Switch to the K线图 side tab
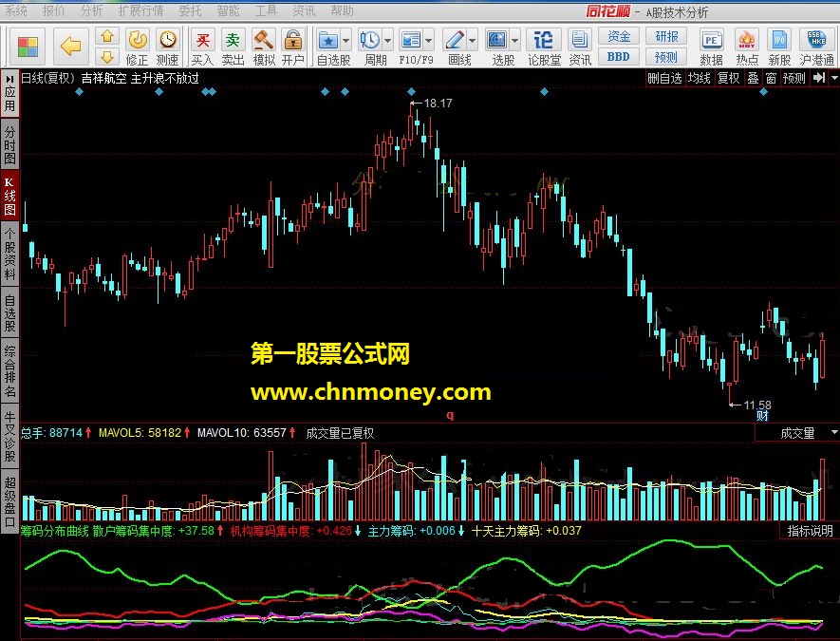 click(x=9, y=196)
